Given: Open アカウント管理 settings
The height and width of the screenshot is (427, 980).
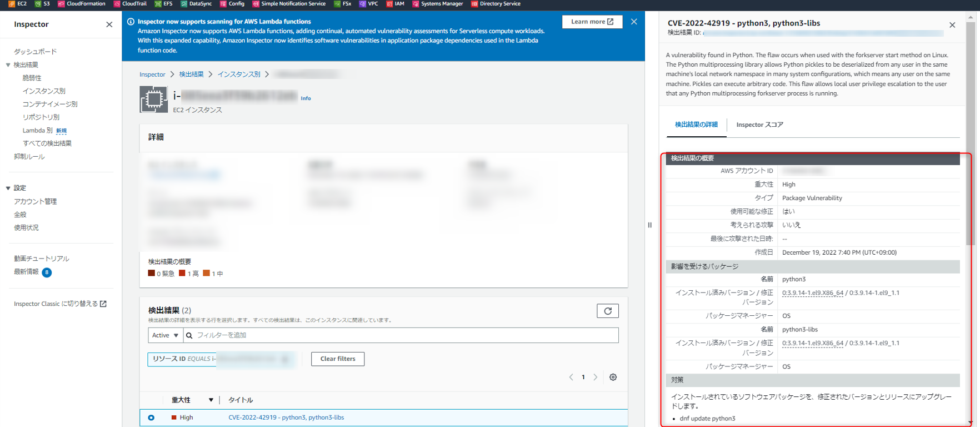Looking at the screenshot, I should 35,201.
